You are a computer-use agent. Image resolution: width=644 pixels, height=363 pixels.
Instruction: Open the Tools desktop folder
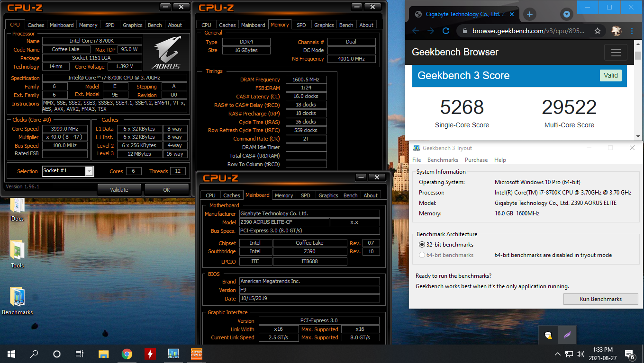(18, 255)
